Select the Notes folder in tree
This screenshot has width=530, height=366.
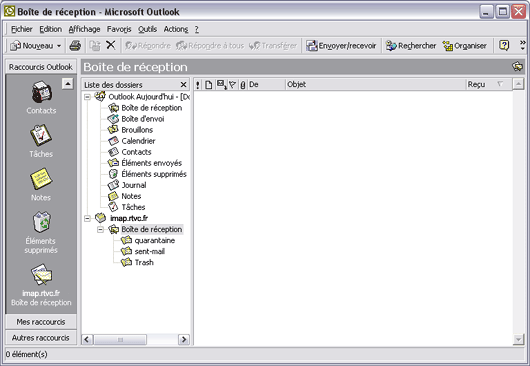125,196
